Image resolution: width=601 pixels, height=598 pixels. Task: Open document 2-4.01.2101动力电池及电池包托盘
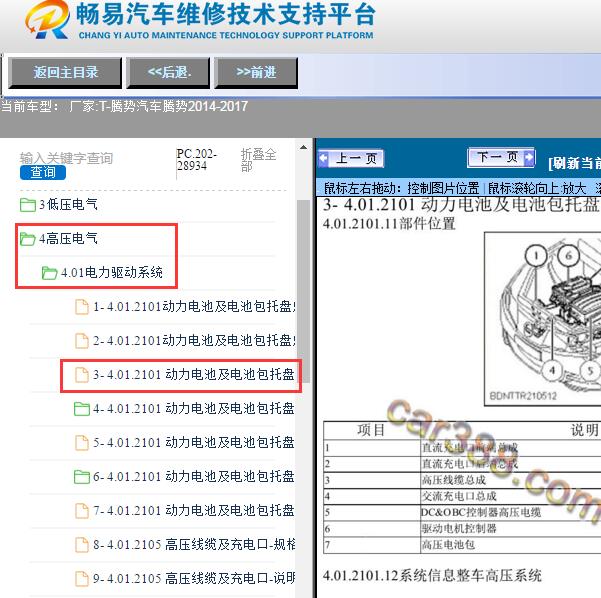(194, 340)
